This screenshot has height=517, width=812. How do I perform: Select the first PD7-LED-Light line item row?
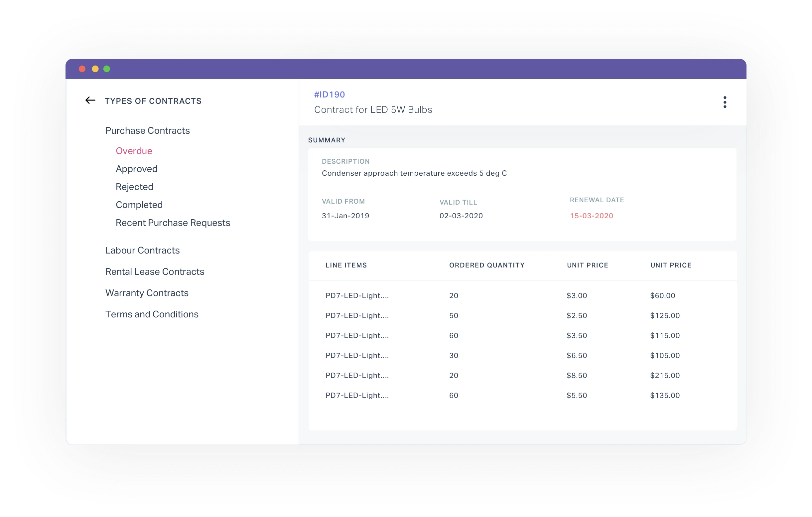357,295
